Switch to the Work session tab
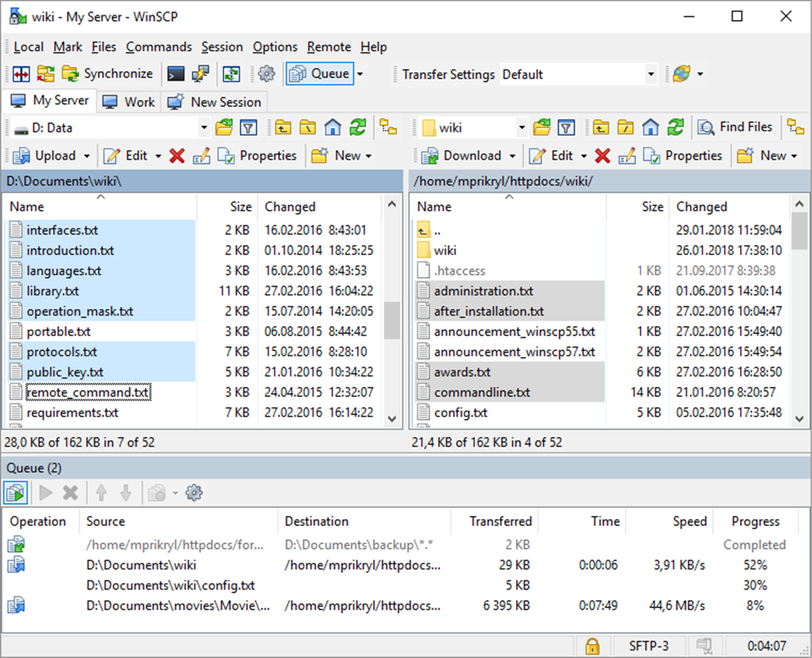Screen dimensions: 812x658 click(128, 101)
